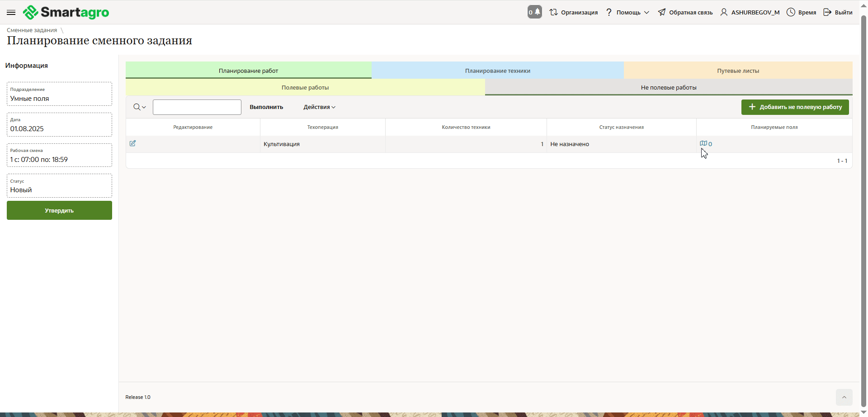Viewport: 868px width, 417px height.
Task: Open the Действия dropdown menu
Action: click(319, 107)
